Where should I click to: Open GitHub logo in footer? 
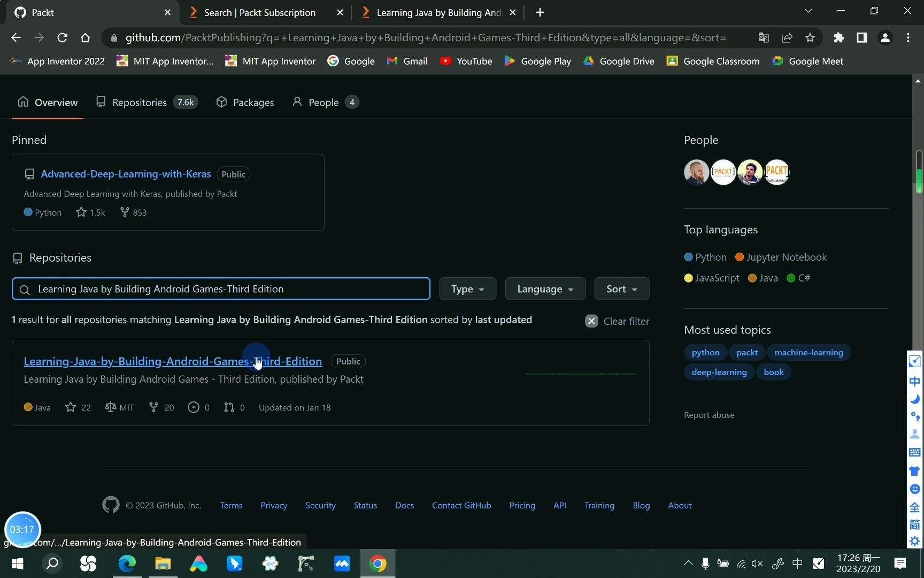(111, 505)
